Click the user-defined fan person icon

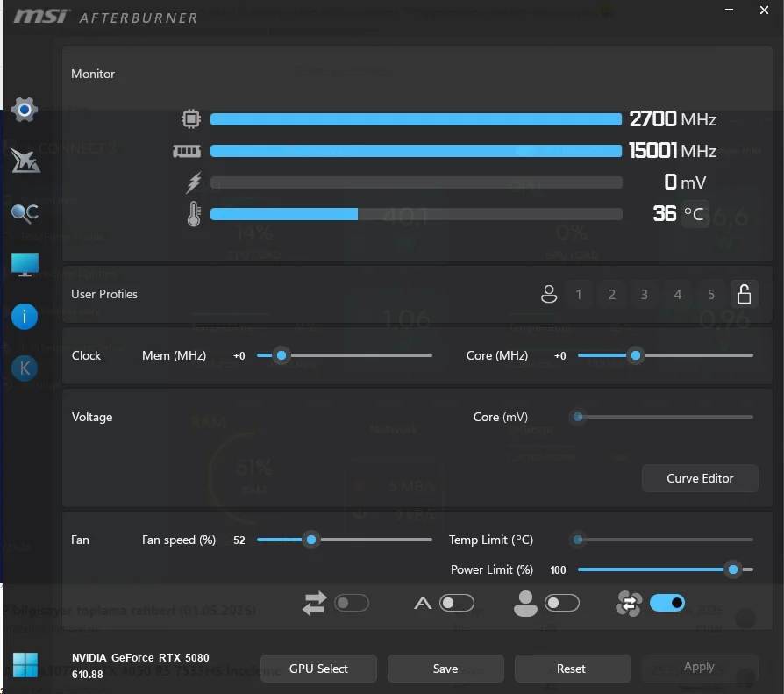(x=525, y=604)
